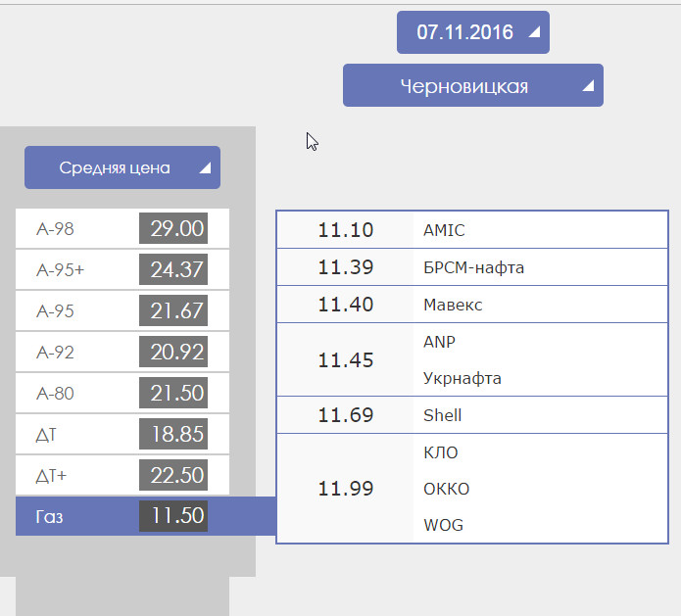The height and width of the screenshot is (616, 681).
Task: Expand the Черновицкая region dropdown
Action: tap(472, 86)
